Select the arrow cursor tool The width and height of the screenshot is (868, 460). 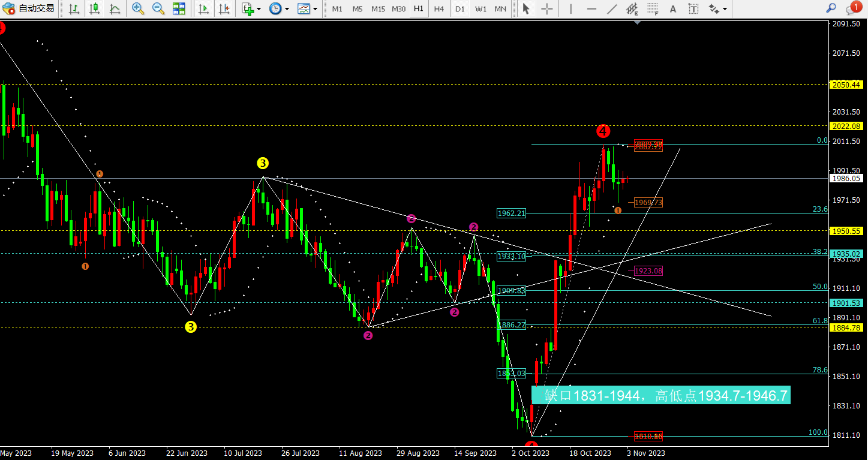point(526,8)
